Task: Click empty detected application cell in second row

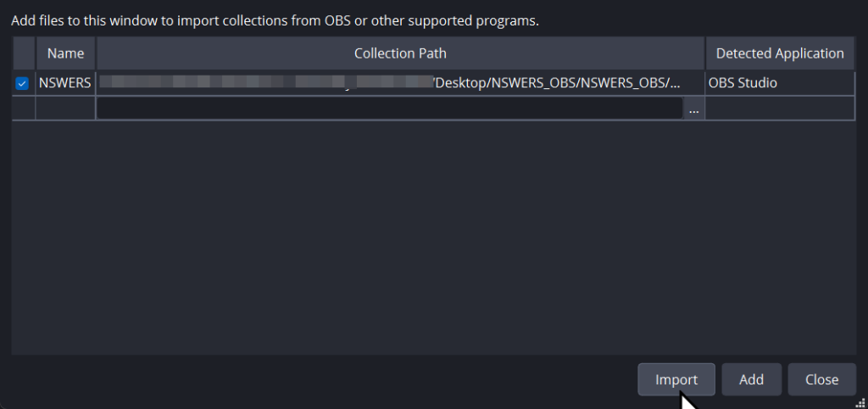Action: [780, 109]
